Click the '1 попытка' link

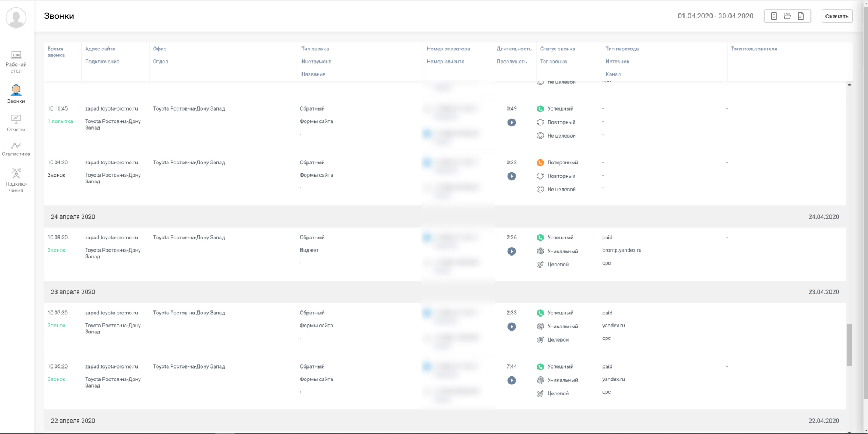pyautogui.click(x=60, y=121)
